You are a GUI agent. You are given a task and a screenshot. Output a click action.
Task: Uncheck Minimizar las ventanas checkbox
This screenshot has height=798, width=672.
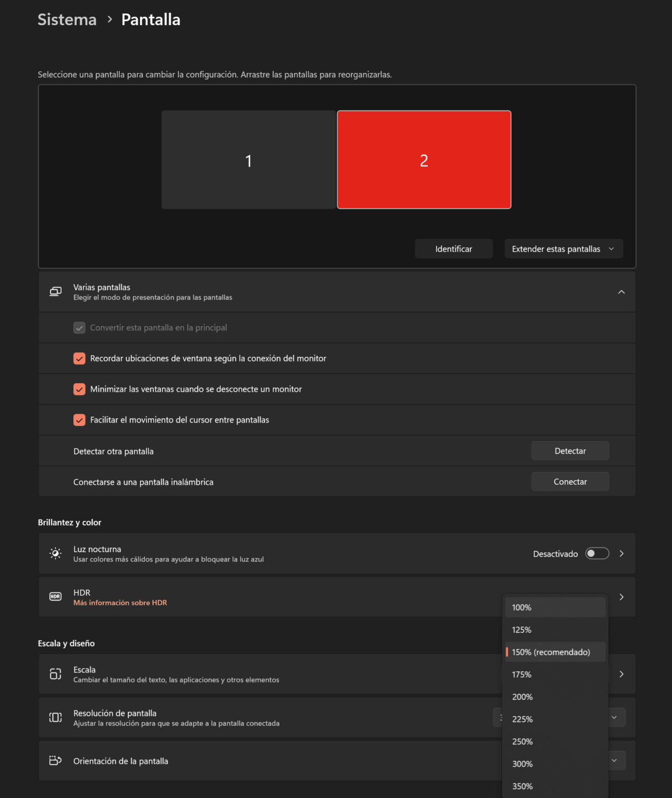click(x=80, y=389)
